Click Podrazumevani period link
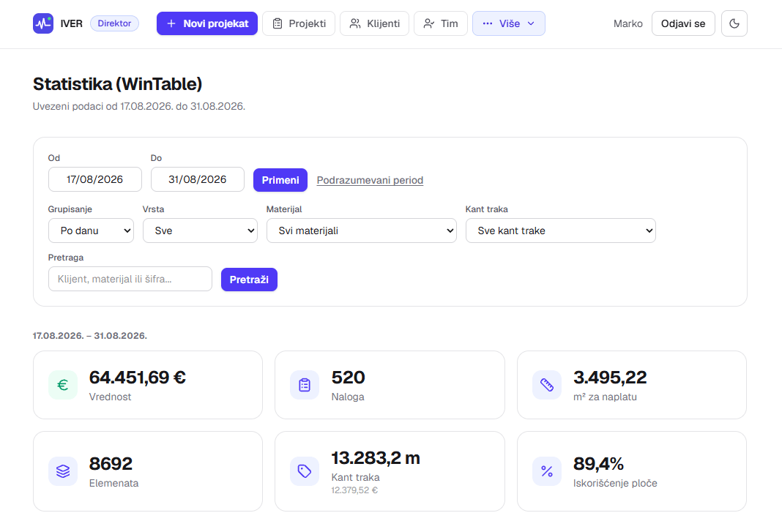Screen dimensions: 782x532 tap(370, 180)
